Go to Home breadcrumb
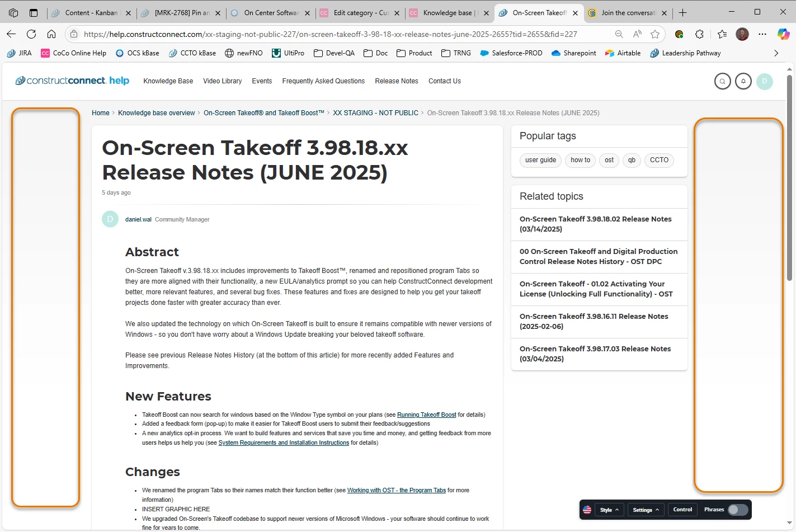Screen dimensions: 796x532 click(101, 113)
